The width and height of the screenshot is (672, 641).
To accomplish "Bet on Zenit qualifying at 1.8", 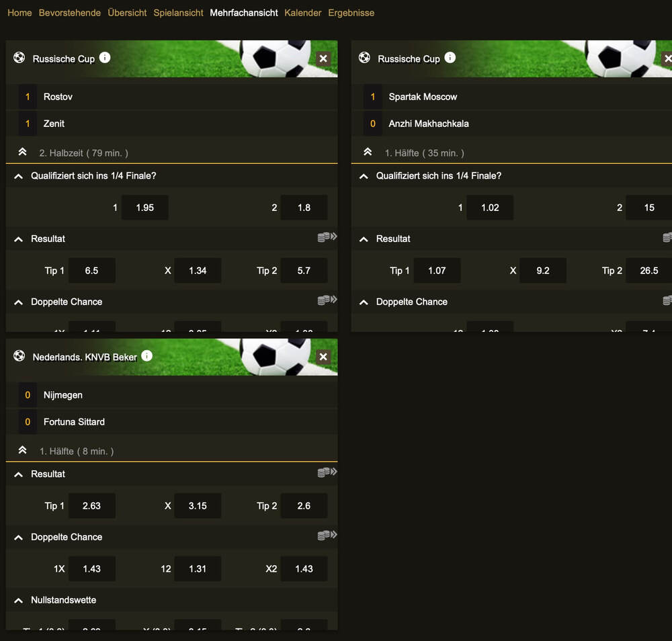I will 304,208.
